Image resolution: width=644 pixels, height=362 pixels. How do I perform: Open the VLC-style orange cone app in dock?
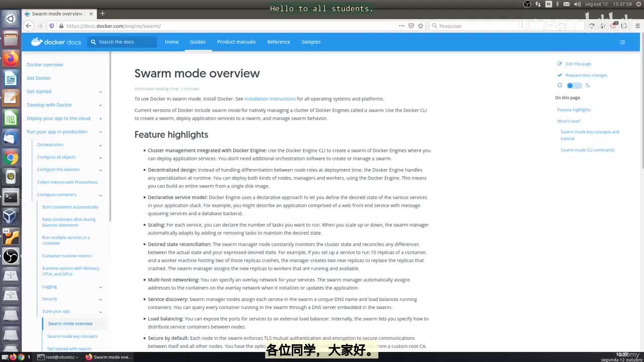(x=11, y=236)
